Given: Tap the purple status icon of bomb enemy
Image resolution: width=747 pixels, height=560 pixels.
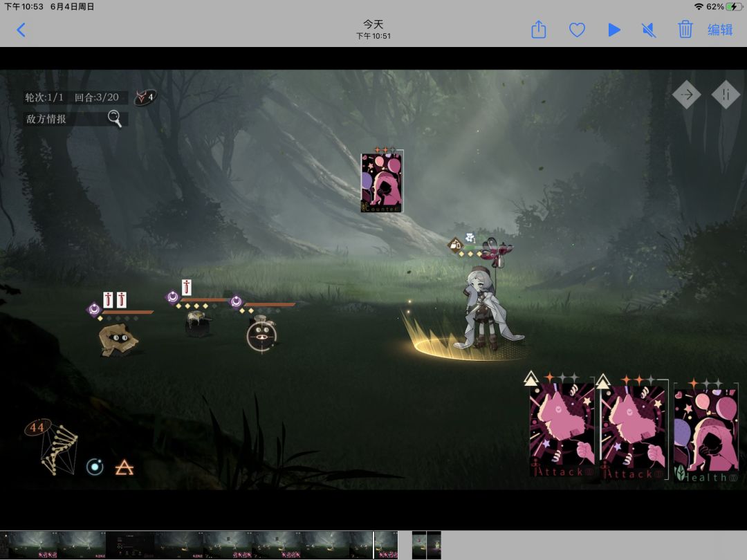Looking at the screenshot, I should (x=236, y=301).
